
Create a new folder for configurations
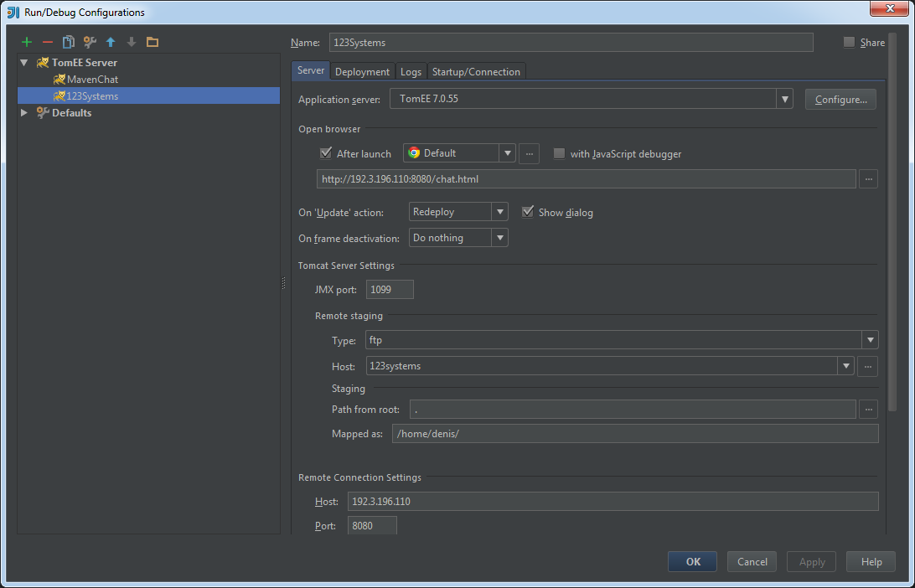pos(152,42)
